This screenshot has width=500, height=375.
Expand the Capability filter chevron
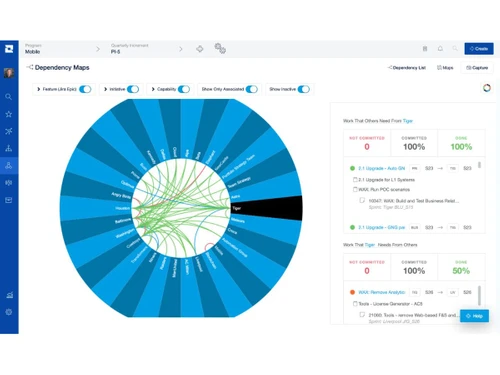153,89
